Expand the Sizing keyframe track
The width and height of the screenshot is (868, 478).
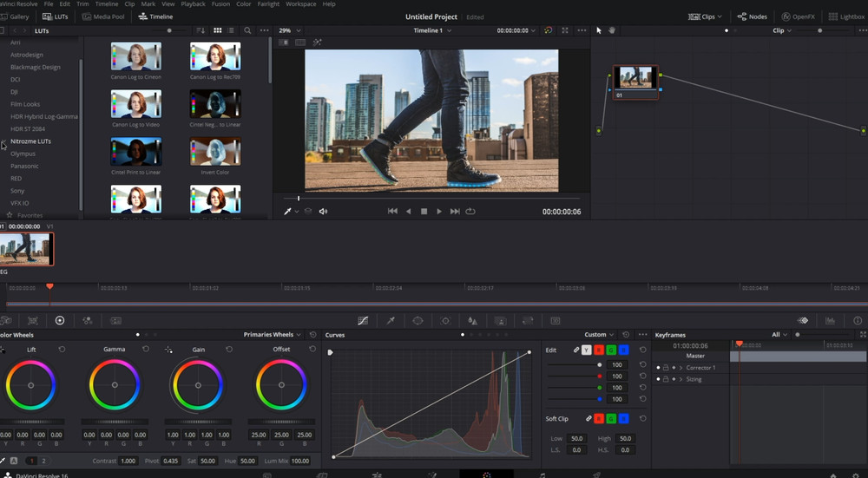pos(681,379)
